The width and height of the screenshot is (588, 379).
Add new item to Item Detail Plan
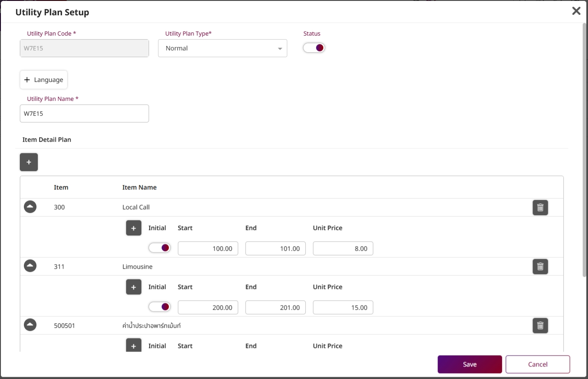(29, 162)
